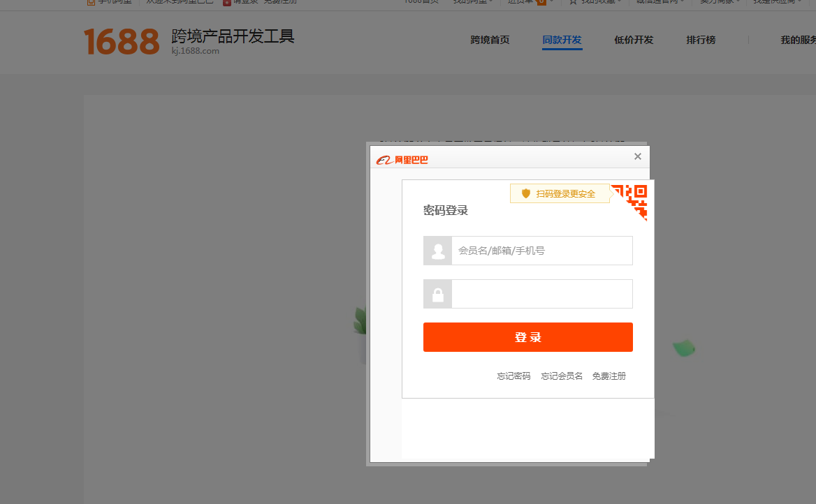This screenshot has height=504, width=816.
Task: Click the orange 登录 button
Action: 527,337
